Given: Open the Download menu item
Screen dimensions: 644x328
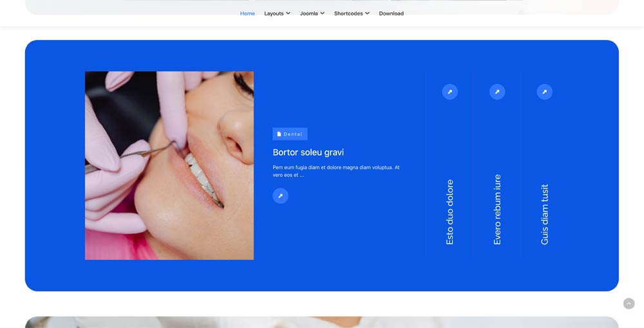Looking at the screenshot, I should click(x=391, y=14).
